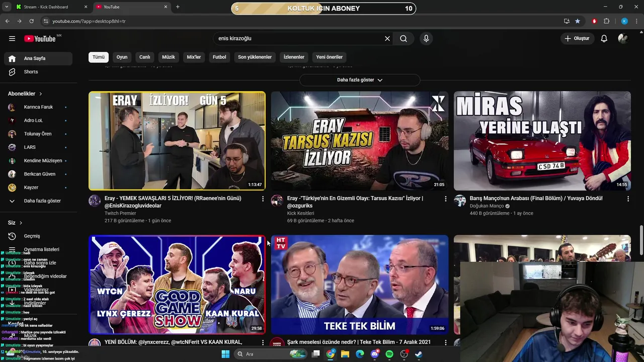Click the Chrome install app icon

point(567,21)
